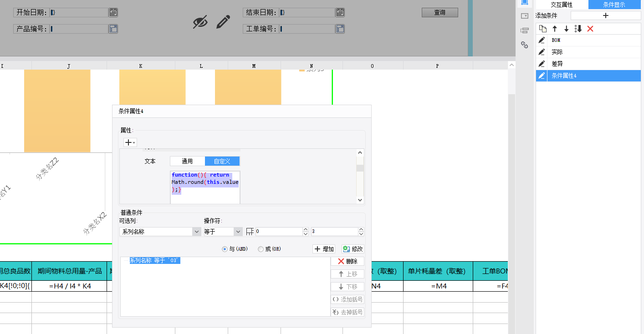Open the dropdown-widget settings icon in side strip

point(524,16)
